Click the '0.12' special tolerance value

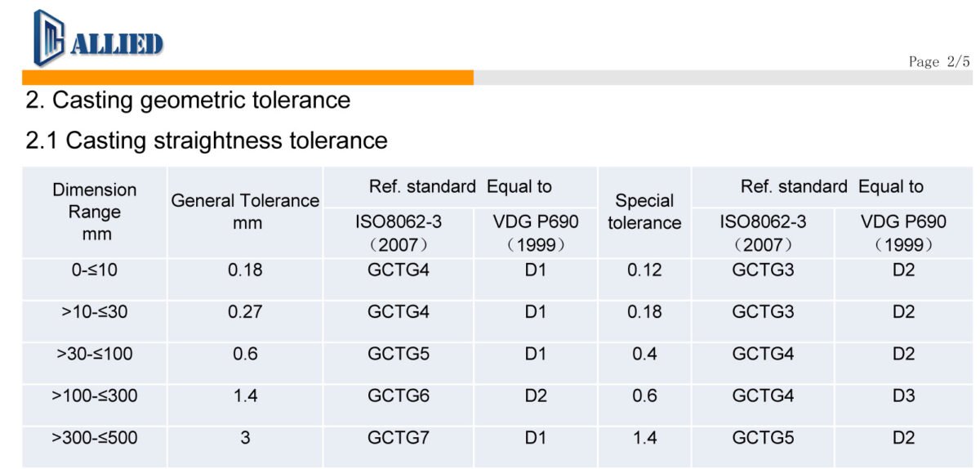(x=644, y=270)
